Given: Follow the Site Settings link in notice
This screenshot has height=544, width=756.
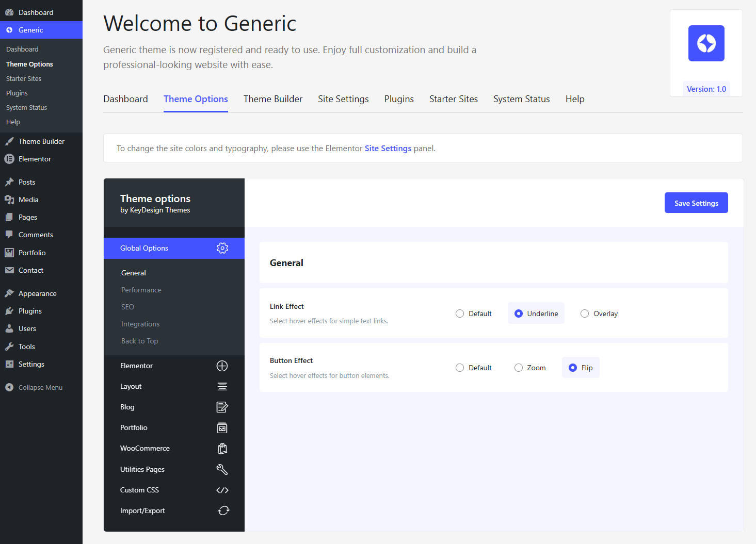Looking at the screenshot, I should click(x=388, y=149).
